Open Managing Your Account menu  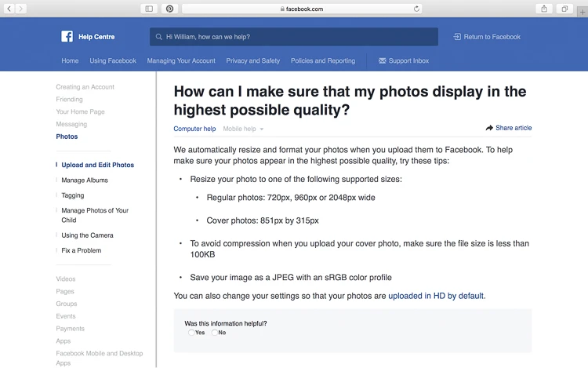181,60
